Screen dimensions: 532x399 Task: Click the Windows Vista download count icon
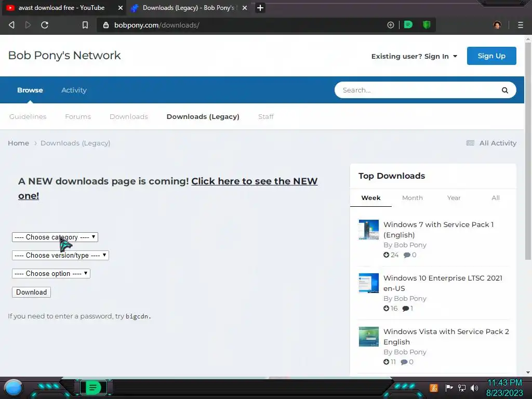click(386, 362)
